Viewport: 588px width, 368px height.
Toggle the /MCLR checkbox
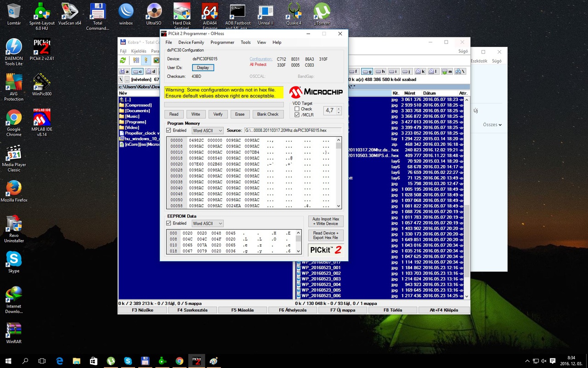point(297,115)
